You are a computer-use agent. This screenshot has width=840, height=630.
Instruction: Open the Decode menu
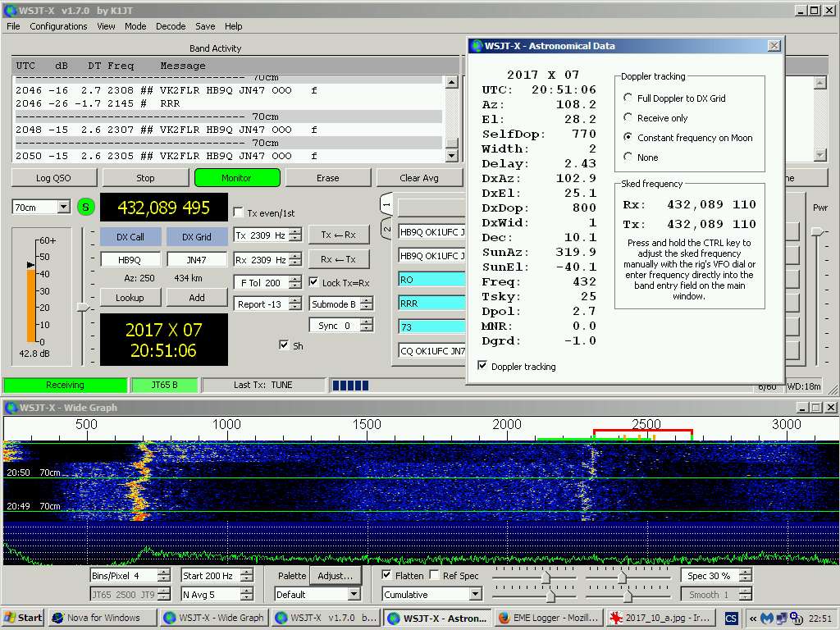(171, 26)
